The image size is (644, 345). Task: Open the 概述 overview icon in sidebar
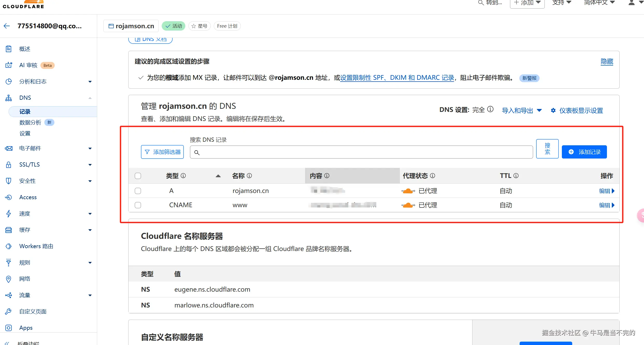pos(9,49)
